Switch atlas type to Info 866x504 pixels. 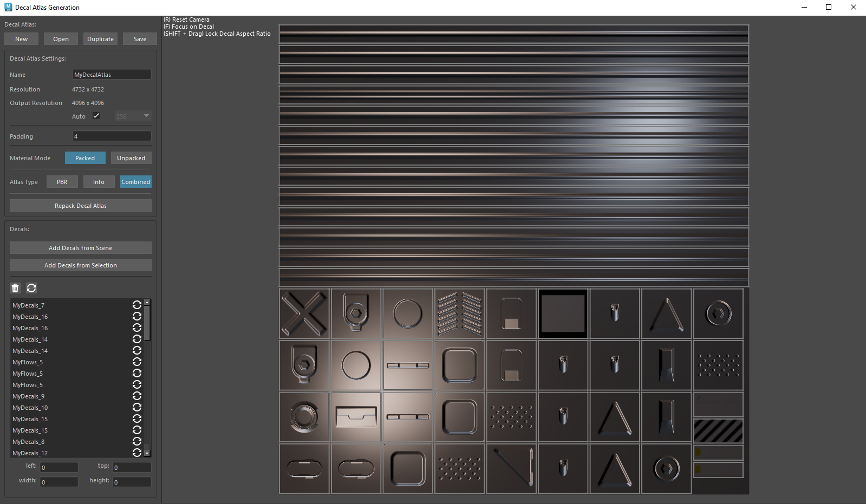[99, 182]
